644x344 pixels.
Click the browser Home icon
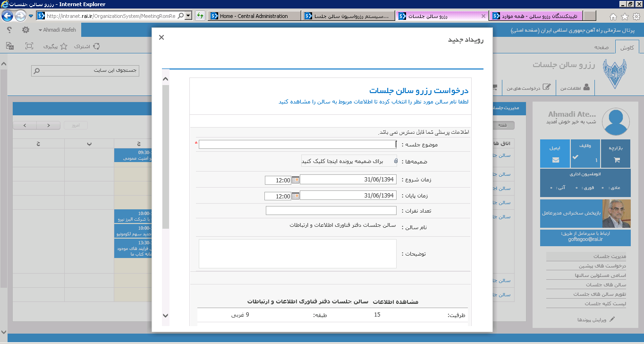(x=613, y=17)
